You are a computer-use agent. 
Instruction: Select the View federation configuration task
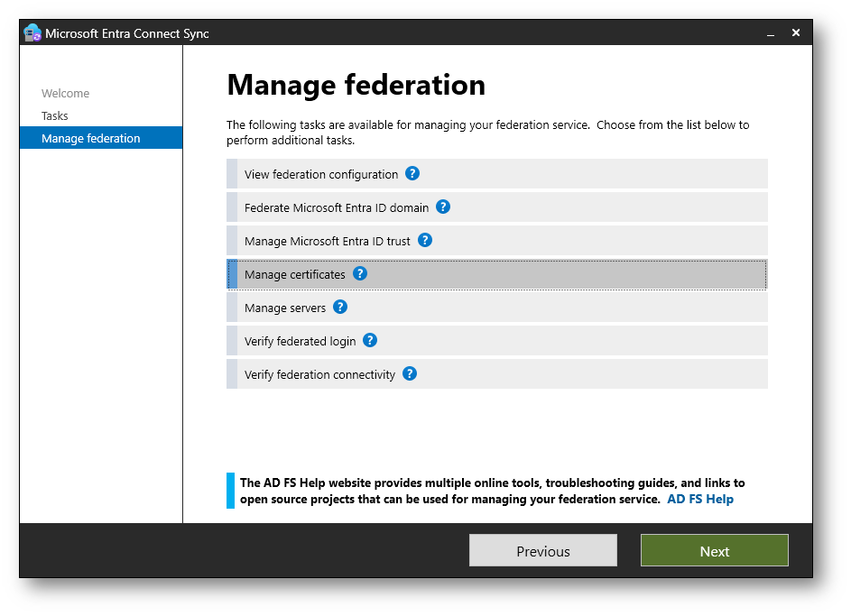pos(320,175)
